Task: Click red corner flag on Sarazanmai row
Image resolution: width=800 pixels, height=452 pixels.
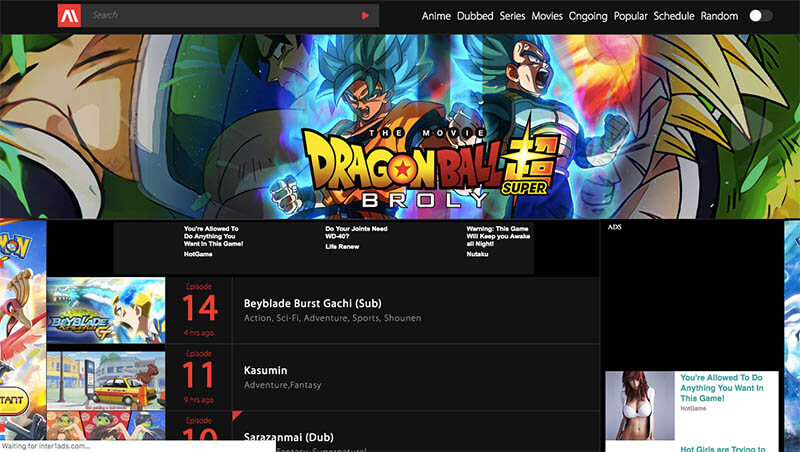Action: click(236, 415)
